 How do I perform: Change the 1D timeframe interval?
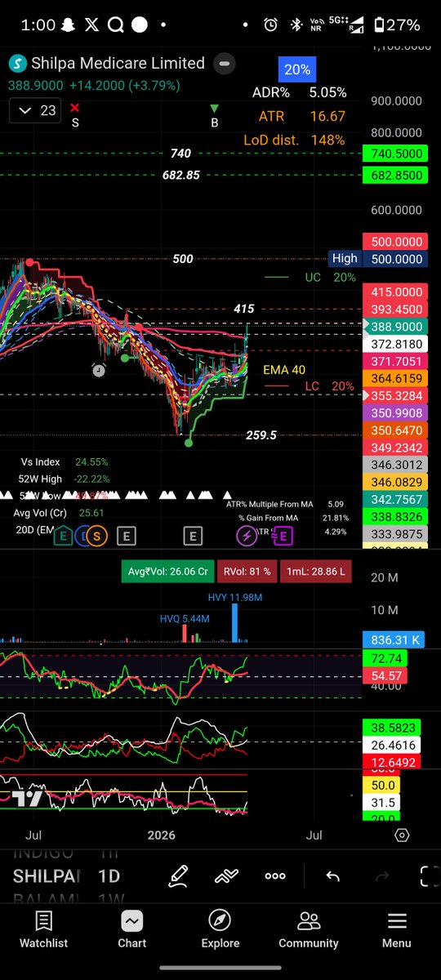(x=109, y=876)
